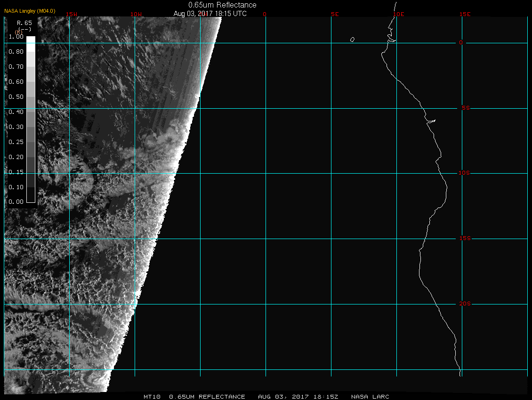Click the '15W' longitude label
The height and width of the screenshot is (400, 532).
(x=72, y=14)
